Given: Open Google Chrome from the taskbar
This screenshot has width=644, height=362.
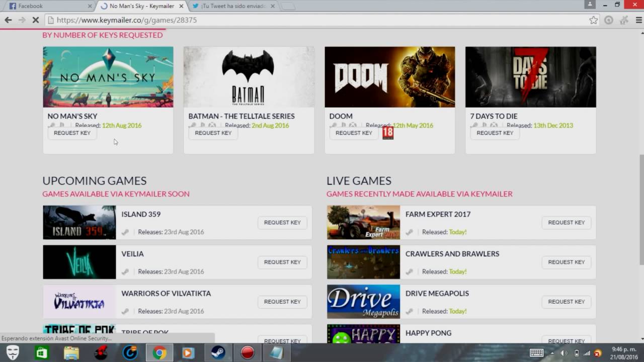Looking at the screenshot, I should [159, 353].
